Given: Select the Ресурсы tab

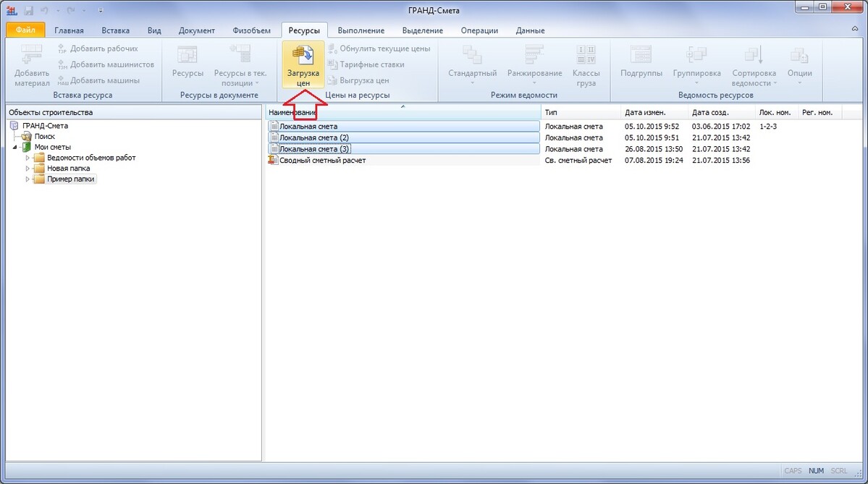Looking at the screenshot, I should (304, 30).
